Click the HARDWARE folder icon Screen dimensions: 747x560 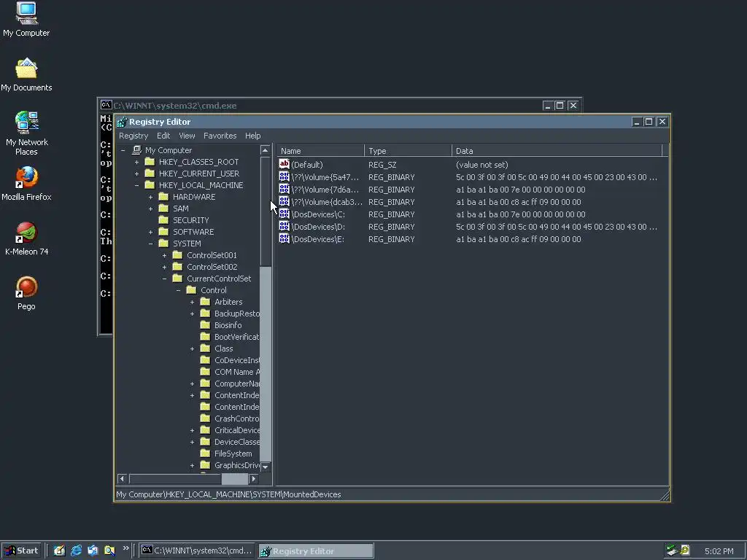click(x=163, y=197)
